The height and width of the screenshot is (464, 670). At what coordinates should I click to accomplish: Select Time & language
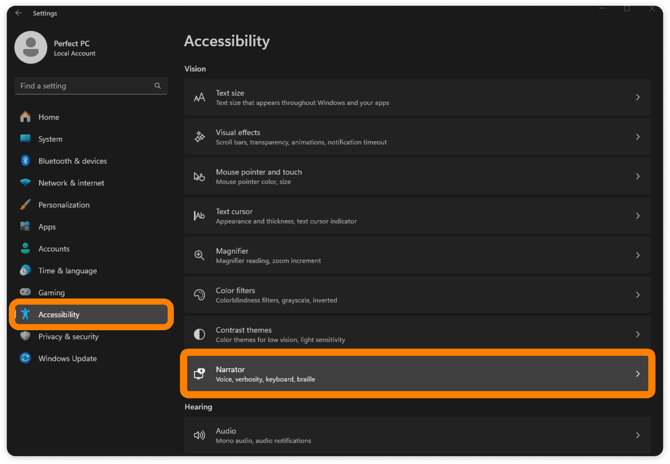pyautogui.click(x=91, y=270)
